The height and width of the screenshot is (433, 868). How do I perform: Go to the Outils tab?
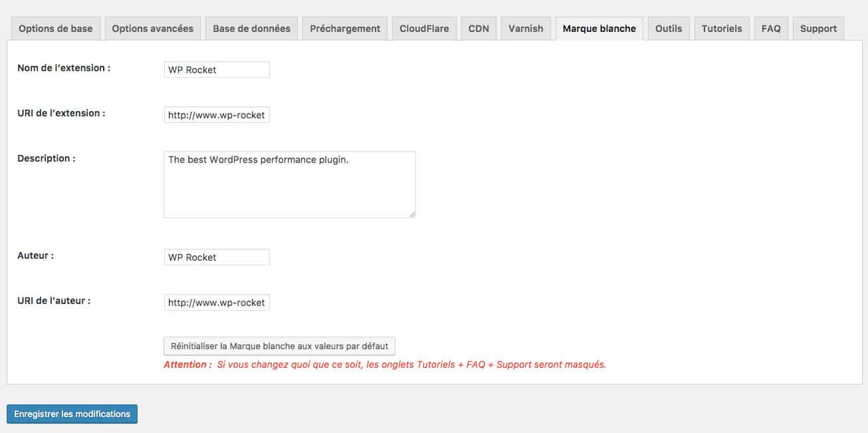669,29
